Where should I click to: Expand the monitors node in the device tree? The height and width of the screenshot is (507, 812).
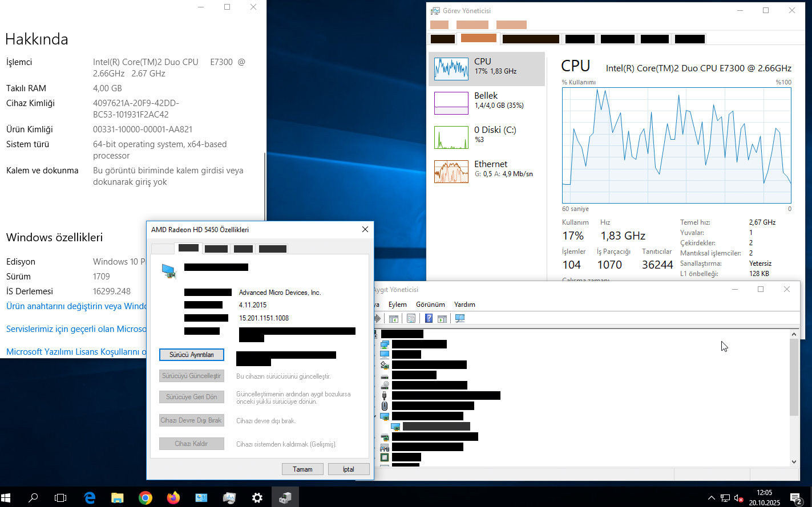coord(375,354)
